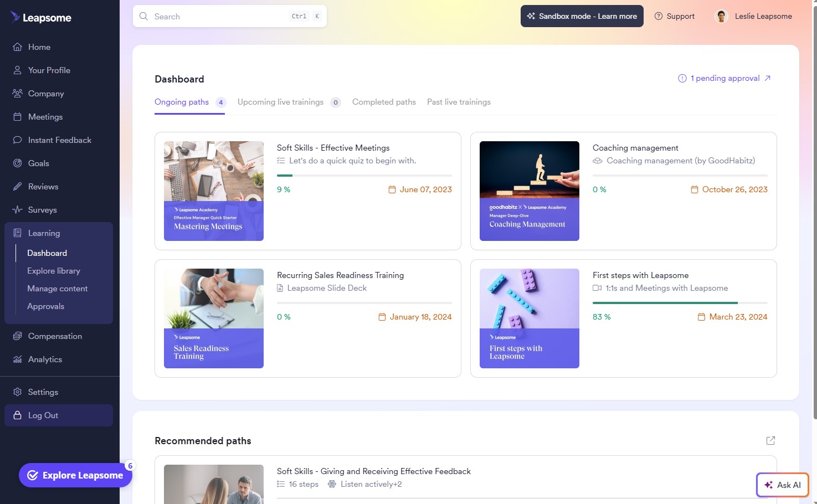Open Manage content under Learning
817x504 pixels.
point(58,289)
